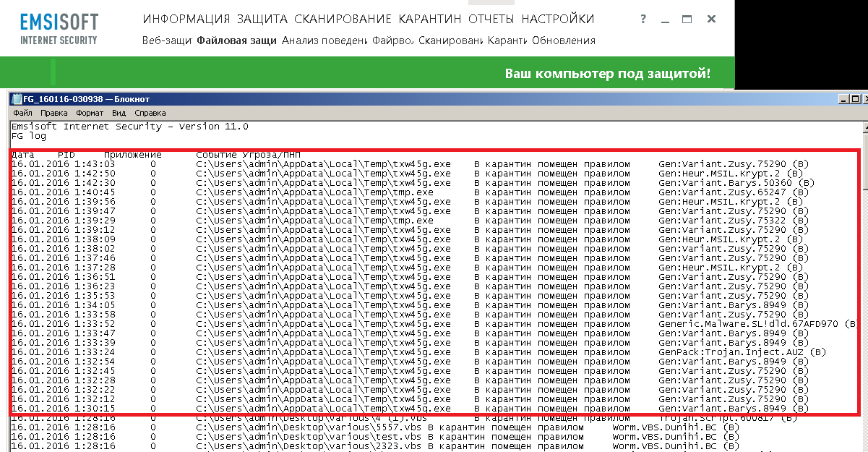This screenshot has width=868, height=452.
Task: Open the ИНФОРМАЦИЯ tab
Action: (186, 19)
